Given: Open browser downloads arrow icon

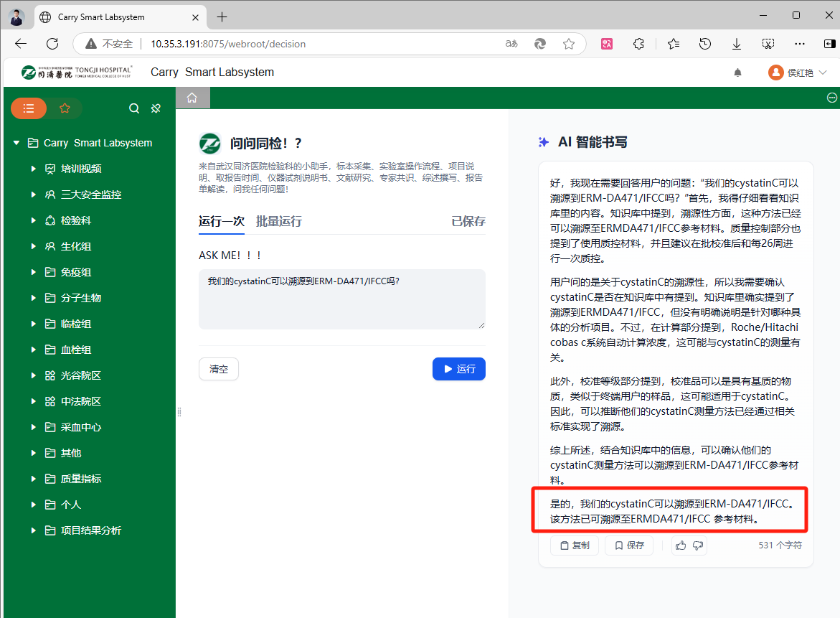Looking at the screenshot, I should coord(737,44).
